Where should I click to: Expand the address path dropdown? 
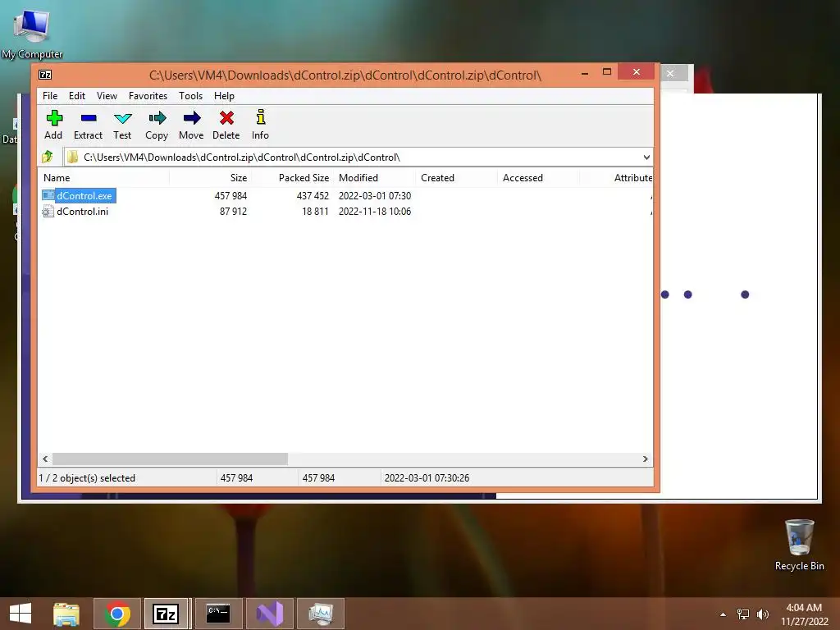tap(646, 157)
